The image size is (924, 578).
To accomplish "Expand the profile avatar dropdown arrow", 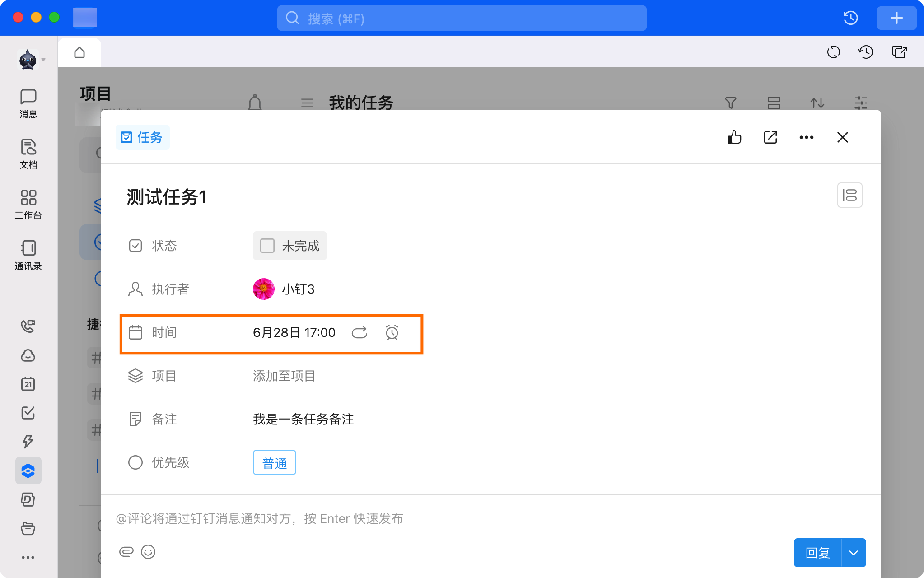I will pyautogui.click(x=43, y=60).
